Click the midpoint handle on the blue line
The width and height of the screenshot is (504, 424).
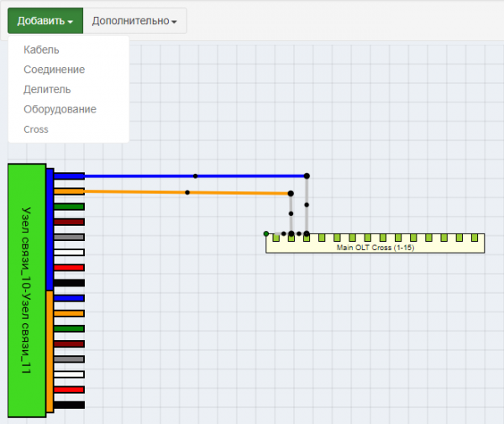click(x=196, y=176)
